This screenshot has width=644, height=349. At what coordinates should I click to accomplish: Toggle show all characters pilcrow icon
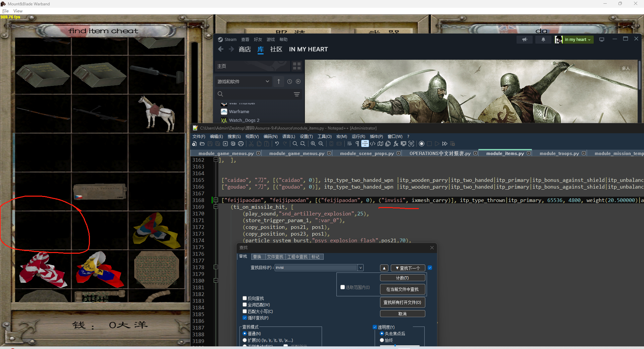(357, 144)
